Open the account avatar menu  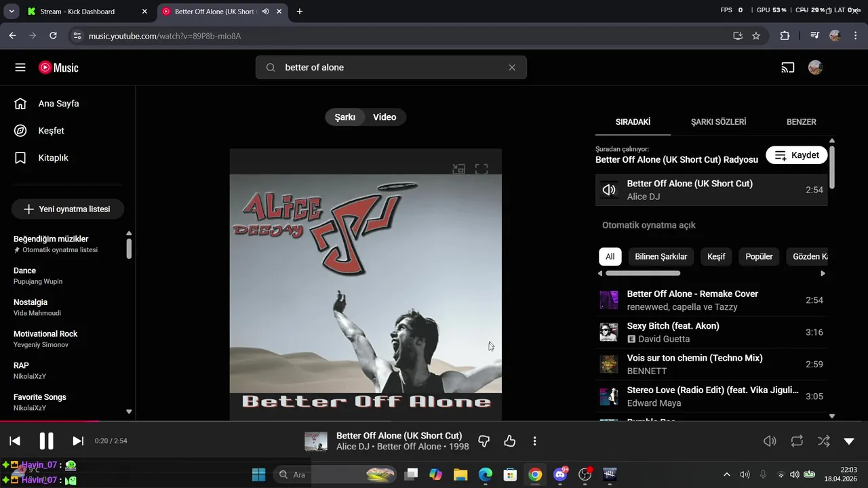tap(816, 68)
